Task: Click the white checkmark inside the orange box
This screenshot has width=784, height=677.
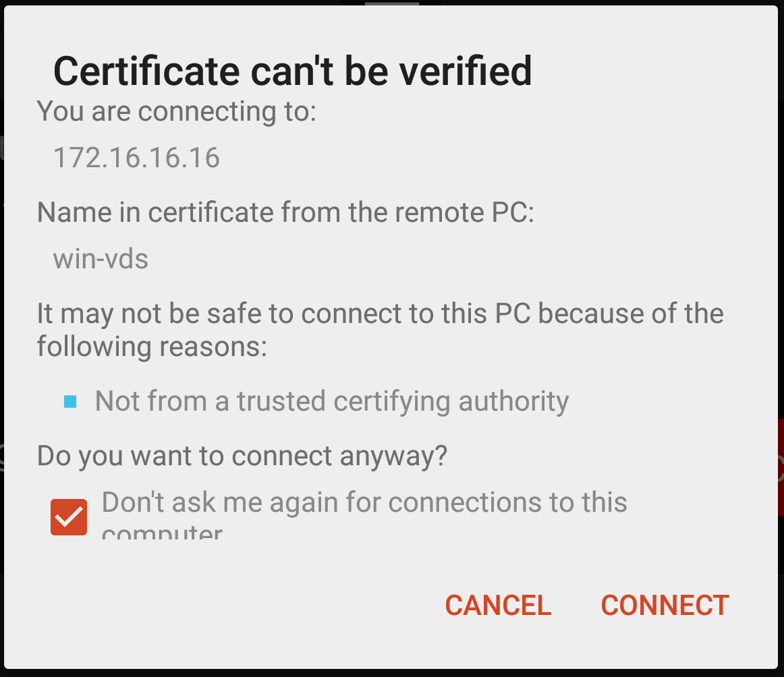Action: (68, 517)
